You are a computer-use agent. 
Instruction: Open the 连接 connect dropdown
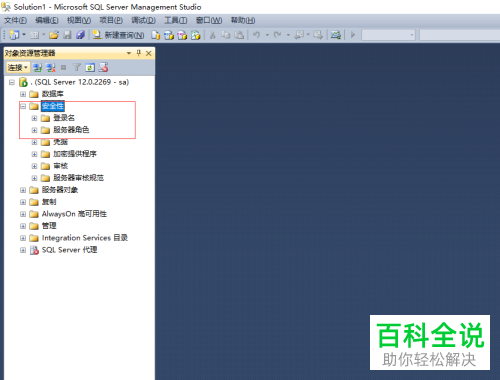(x=18, y=68)
